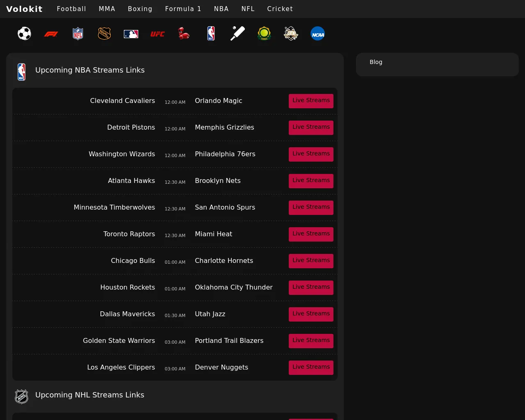This screenshot has width=525, height=420.
Task: Open the Blog link in sidebar
Action: tap(376, 62)
